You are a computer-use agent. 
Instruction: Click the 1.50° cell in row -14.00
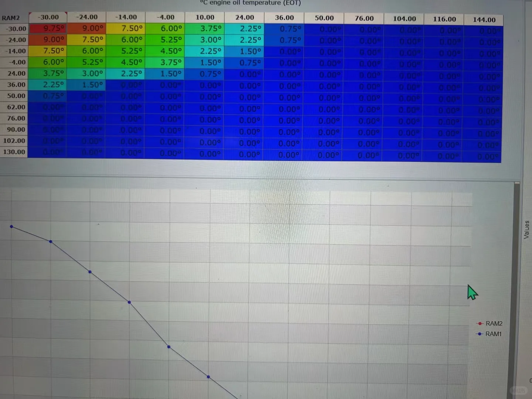(244, 51)
